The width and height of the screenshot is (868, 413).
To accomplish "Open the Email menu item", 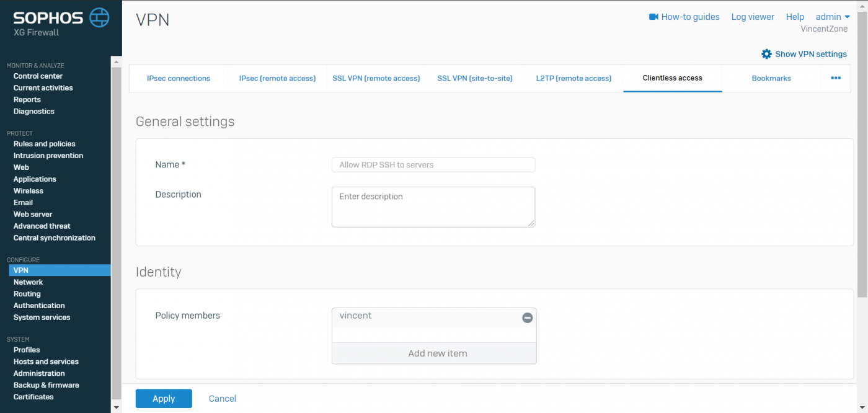I will coord(23,203).
